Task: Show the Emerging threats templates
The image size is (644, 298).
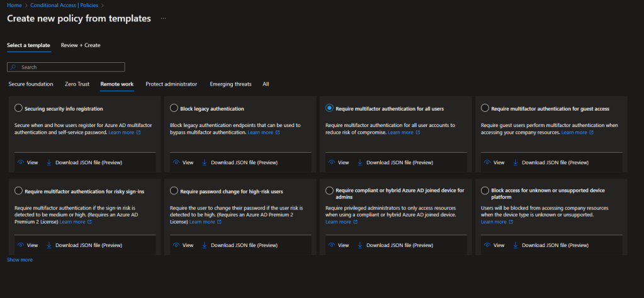Action: click(x=230, y=84)
